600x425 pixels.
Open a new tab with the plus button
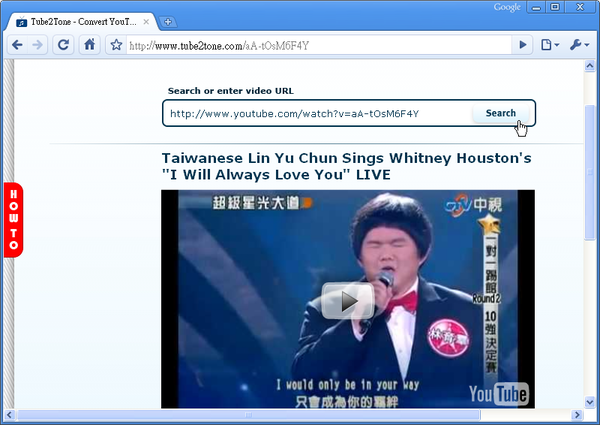click(168, 22)
